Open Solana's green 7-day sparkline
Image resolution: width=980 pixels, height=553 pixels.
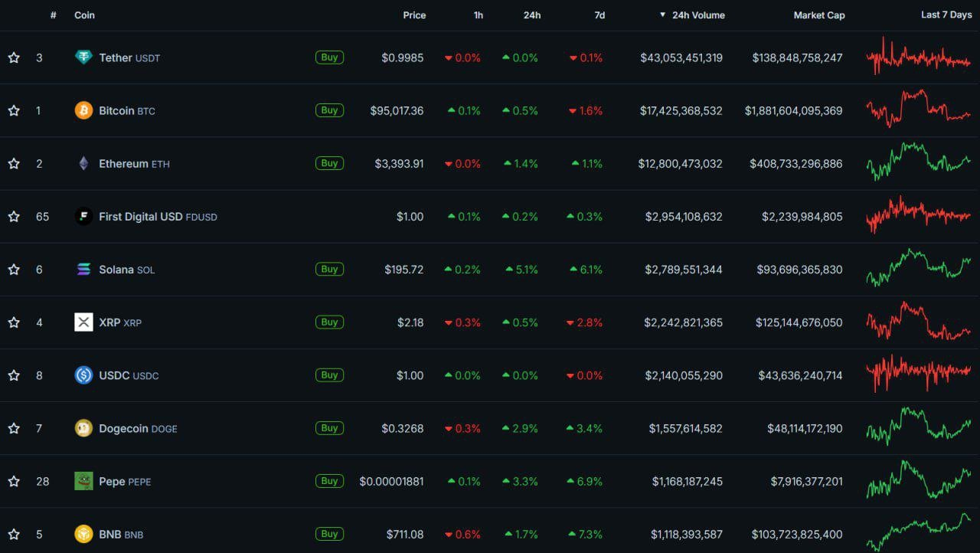pyautogui.click(x=919, y=268)
